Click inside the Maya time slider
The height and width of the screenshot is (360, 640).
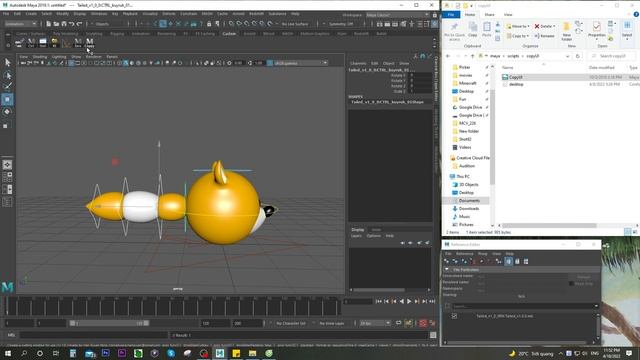(172, 306)
